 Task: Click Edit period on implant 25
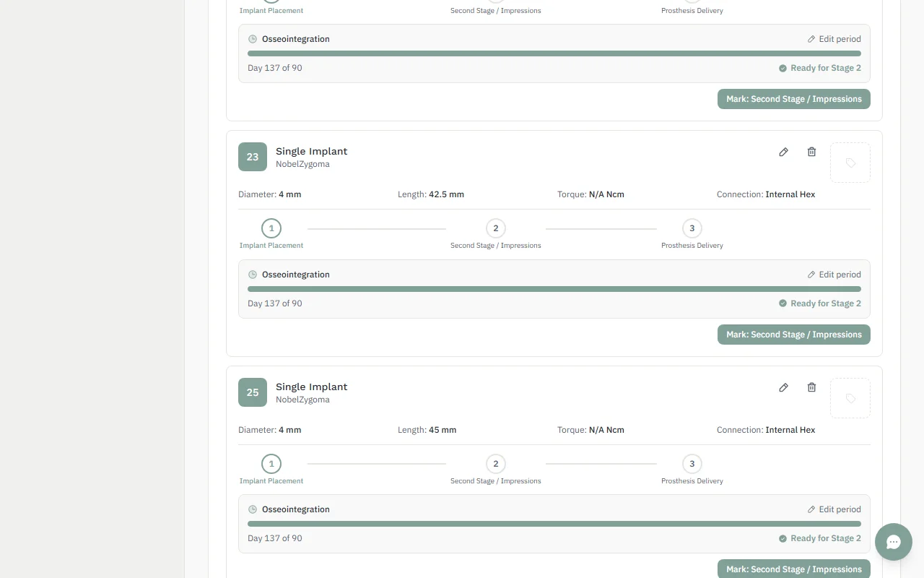[x=834, y=509]
